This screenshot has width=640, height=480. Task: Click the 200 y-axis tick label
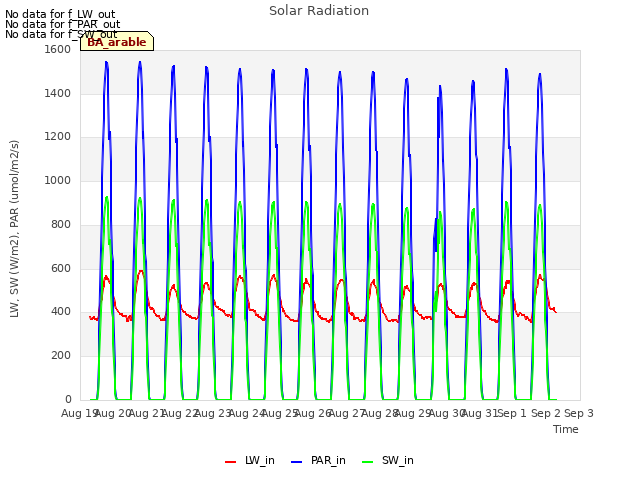pos(61,356)
